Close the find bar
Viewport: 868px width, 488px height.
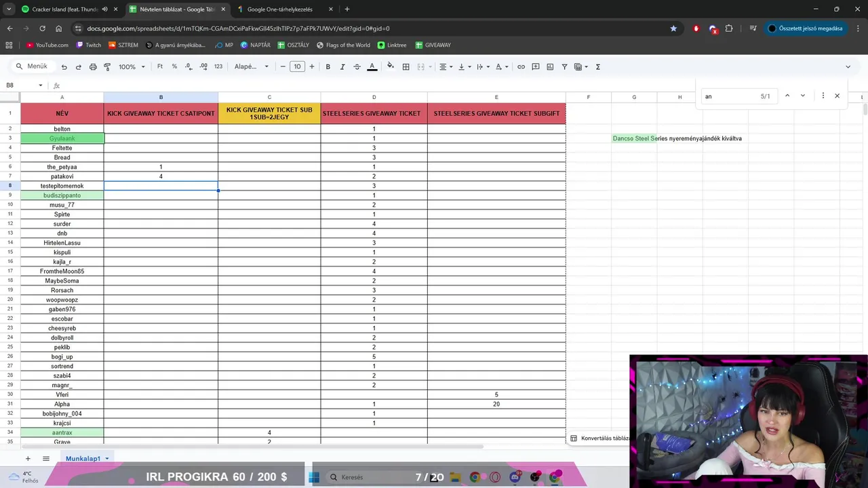(x=837, y=96)
